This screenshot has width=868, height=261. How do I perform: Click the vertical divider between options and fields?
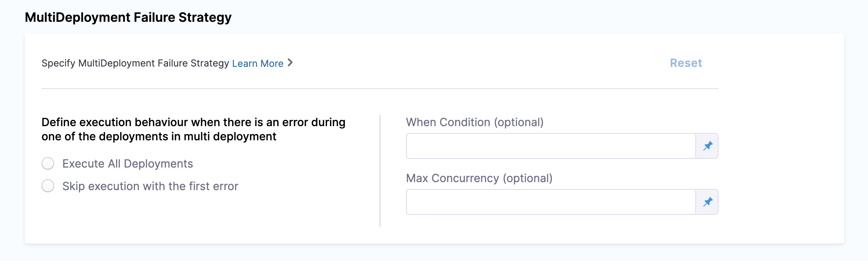(380, 171)
